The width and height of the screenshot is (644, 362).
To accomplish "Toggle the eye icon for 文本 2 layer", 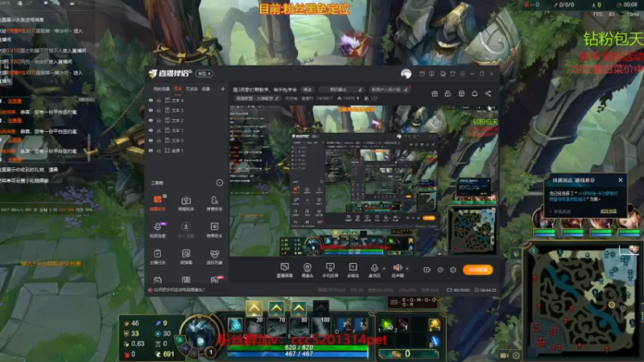I will (x=151, y=120).
